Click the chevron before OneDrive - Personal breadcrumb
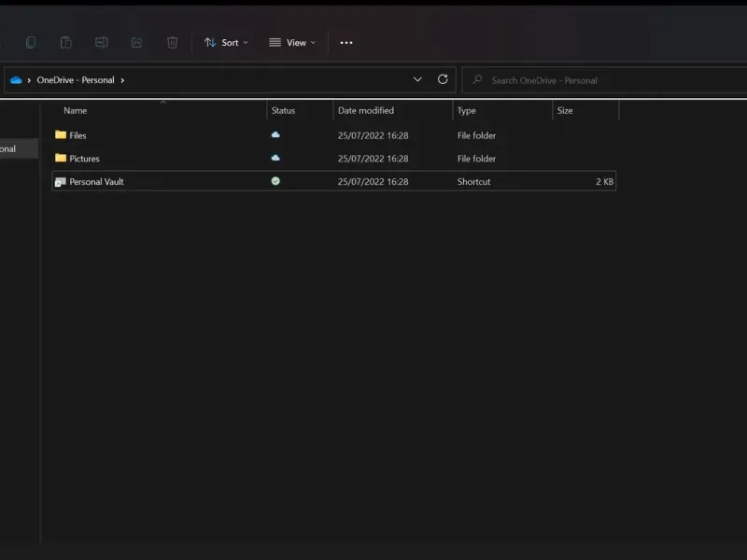747x560 pixels. click(29, 80)
